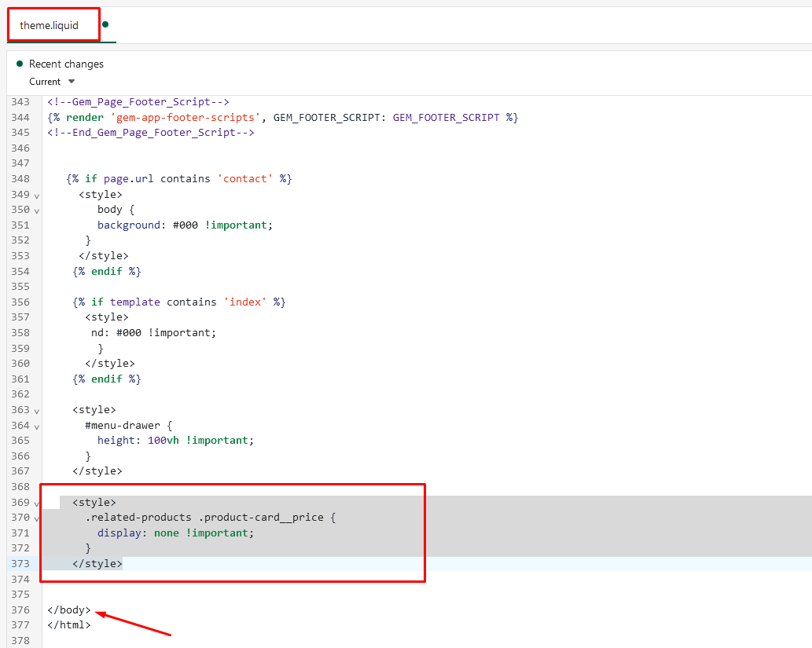Click line number 343 in the gutter

[x=20, y=102]
